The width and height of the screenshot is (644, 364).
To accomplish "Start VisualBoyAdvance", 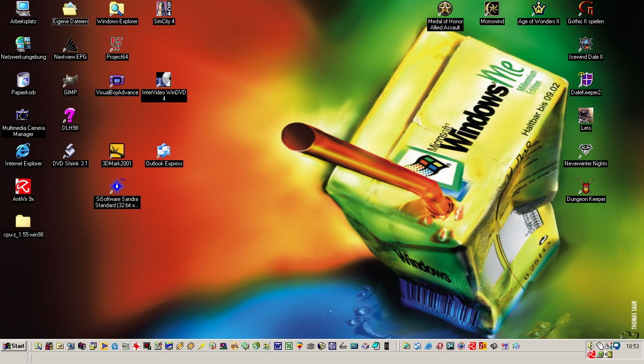I will tap(116, 81).
